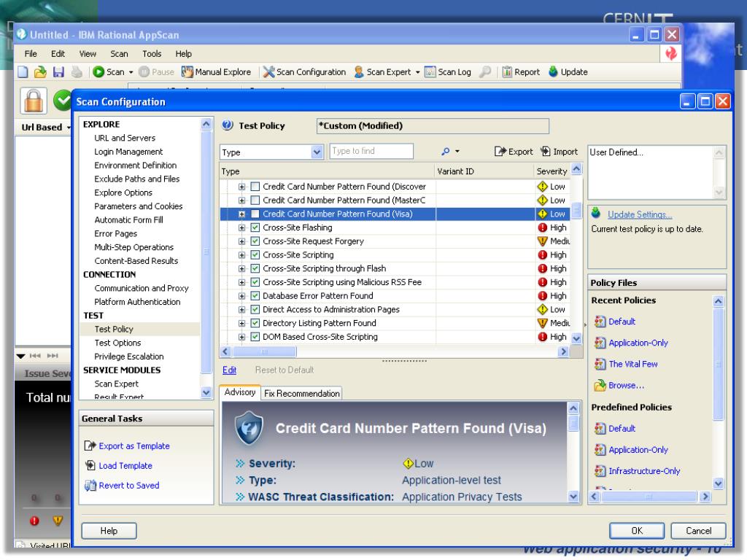
Task: Click the Policy Files horizontal scrollbar thumb
Action: (649, 496)
